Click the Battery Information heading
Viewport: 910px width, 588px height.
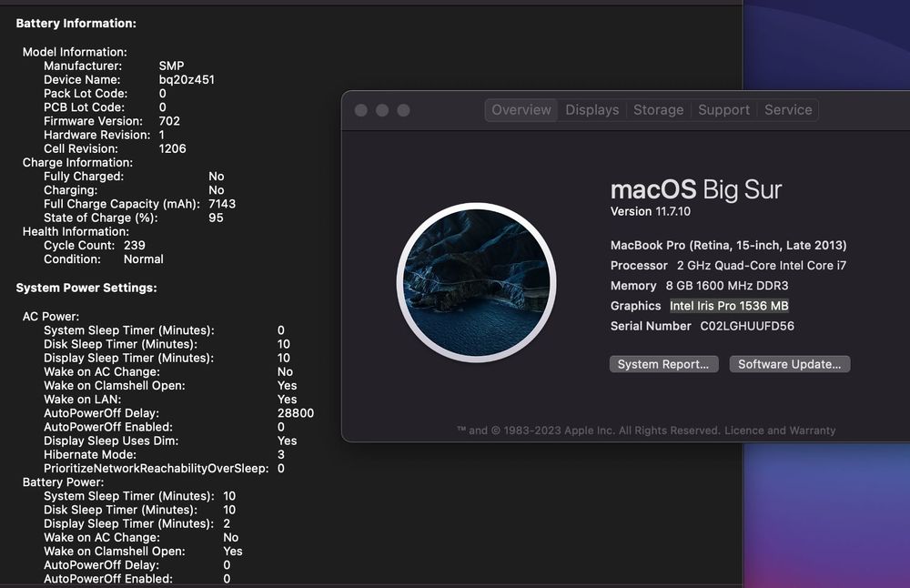pos(76,24)
